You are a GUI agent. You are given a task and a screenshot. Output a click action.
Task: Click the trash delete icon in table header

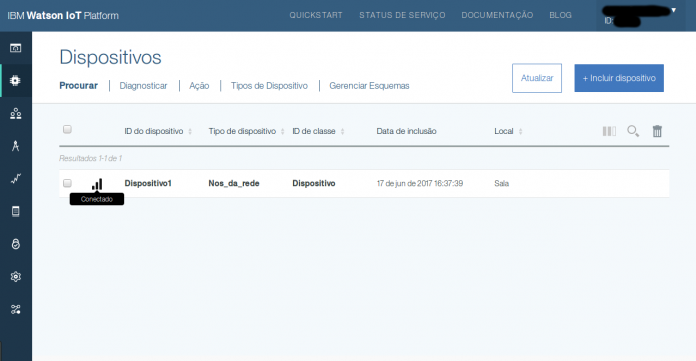657,131
